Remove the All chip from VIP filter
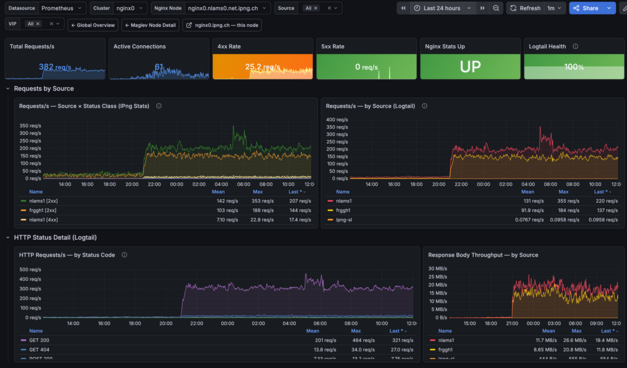Image resolution: width=627 pixels, height=368 pixels. 38,24
